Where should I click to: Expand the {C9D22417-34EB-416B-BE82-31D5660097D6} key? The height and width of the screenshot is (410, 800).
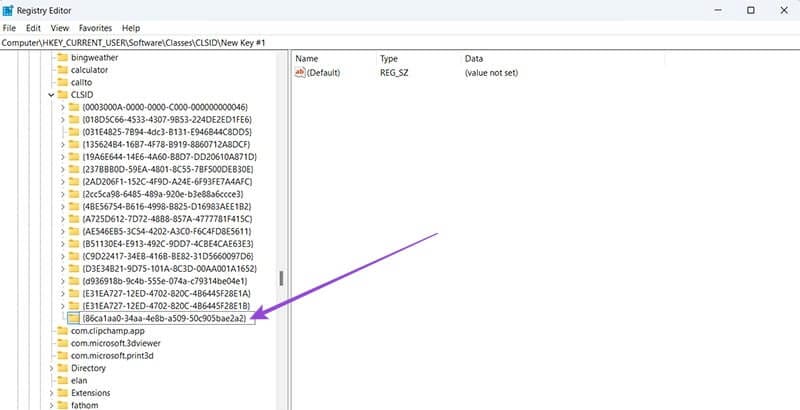coord(62,256)
